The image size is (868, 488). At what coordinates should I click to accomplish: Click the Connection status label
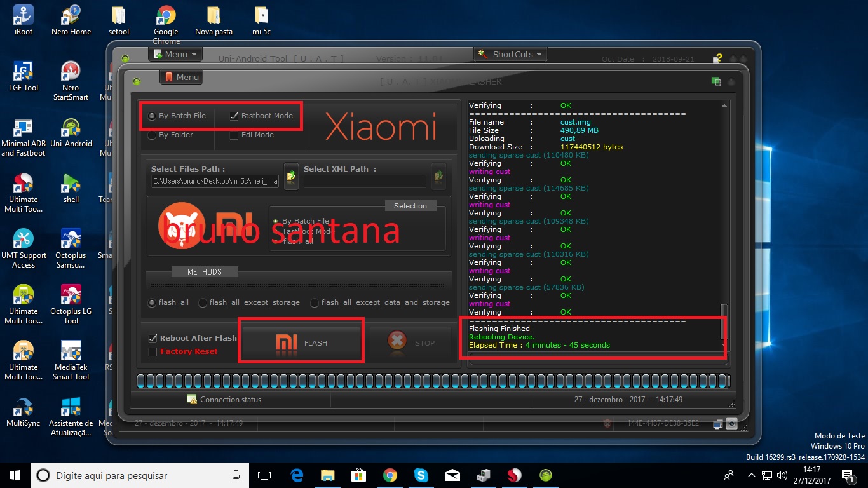point(231,400)
